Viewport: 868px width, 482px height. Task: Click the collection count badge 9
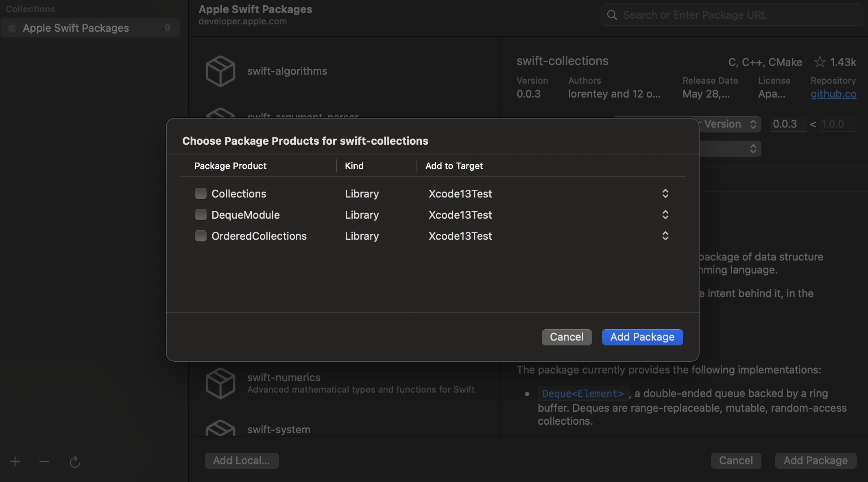[x=167, y=28]
